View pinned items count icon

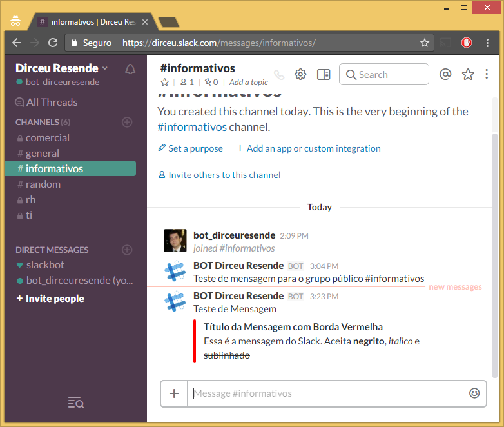[x=211, y=83]
